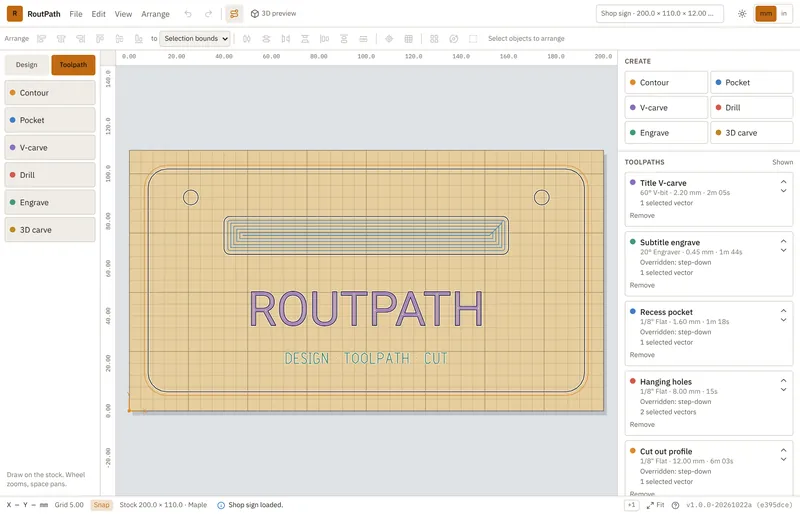Align selected objects to left edge
This screenshot has height=514, width=800.
click(42, 39)
